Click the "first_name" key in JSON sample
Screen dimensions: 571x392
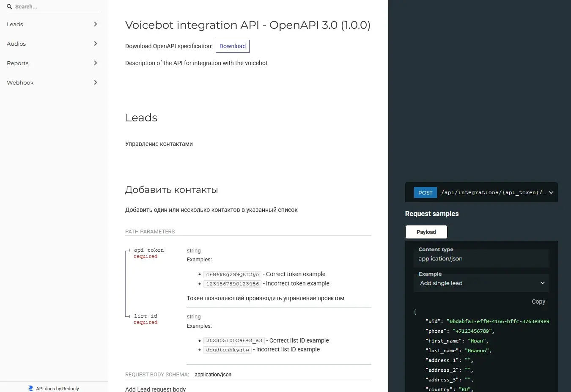pyautogui.click(x=444, y=341)
